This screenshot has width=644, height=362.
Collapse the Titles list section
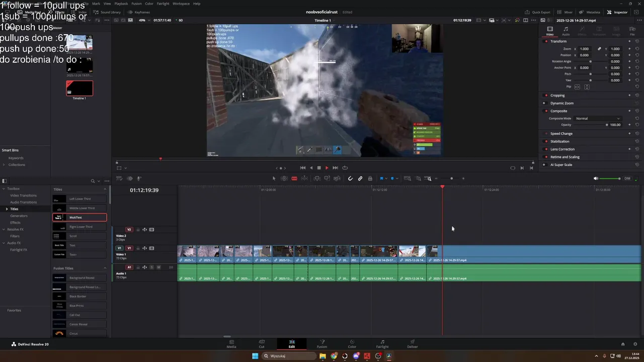pos(105,190)
